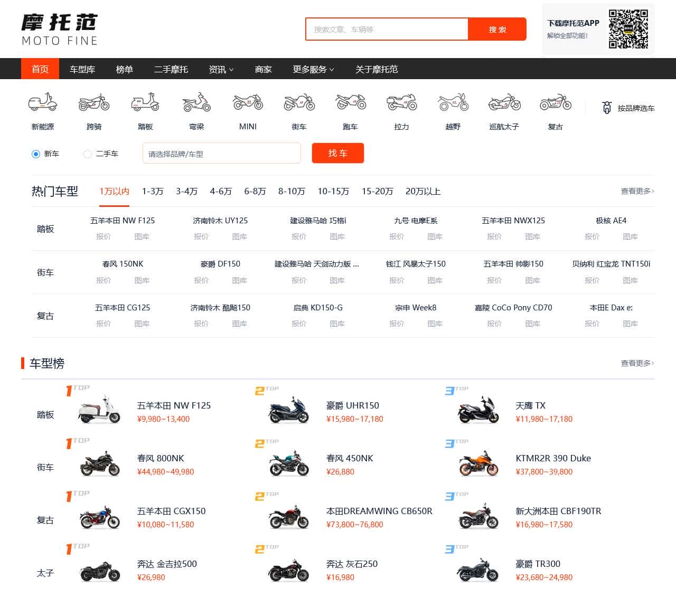The image size is (676, 616).
Task: Switch to the 6-8万 price tab
Action: pyautogui.click(x=255, y=191)
